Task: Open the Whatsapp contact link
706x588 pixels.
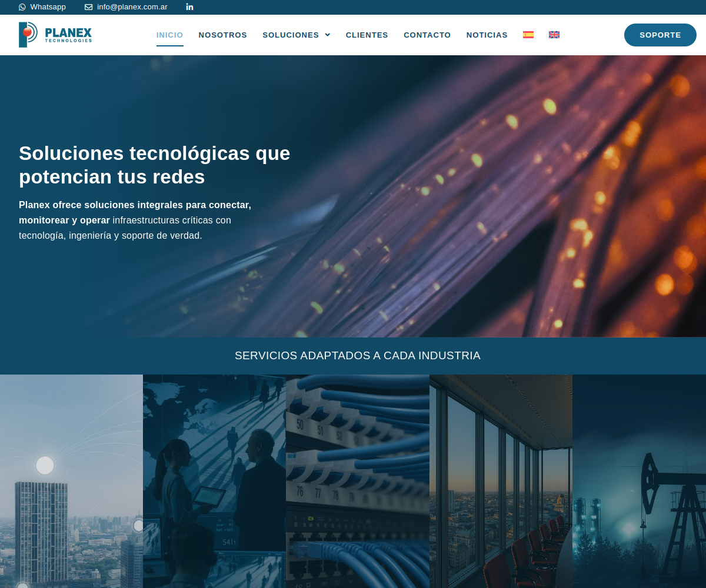Action: (x=42, y=7)
